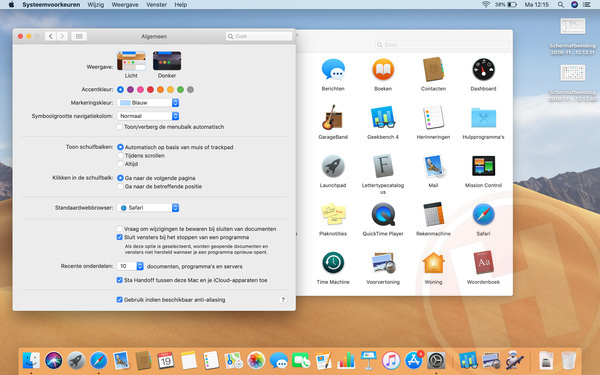The width and height of the screenshot is (600, 375).
Task: Open the Contacten app icon
Action: point(433,70)
